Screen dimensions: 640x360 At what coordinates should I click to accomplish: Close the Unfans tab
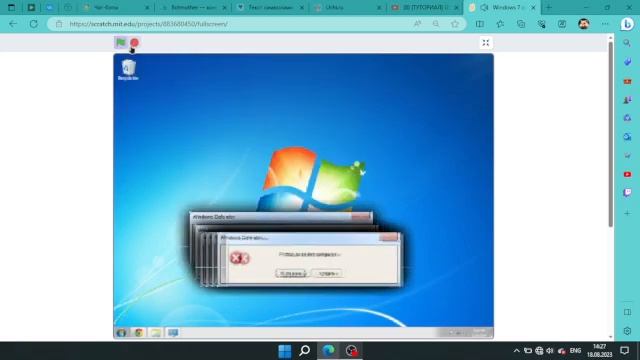pos(379,7)
